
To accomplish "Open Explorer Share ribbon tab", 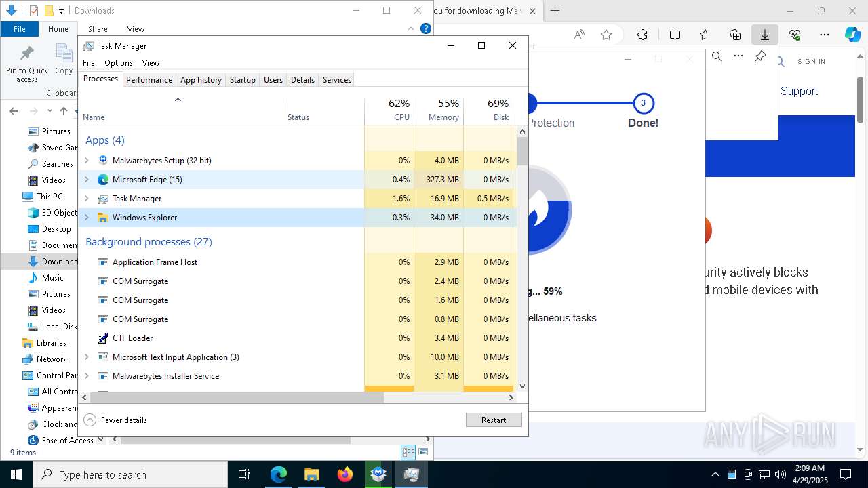I will point(98,29).
